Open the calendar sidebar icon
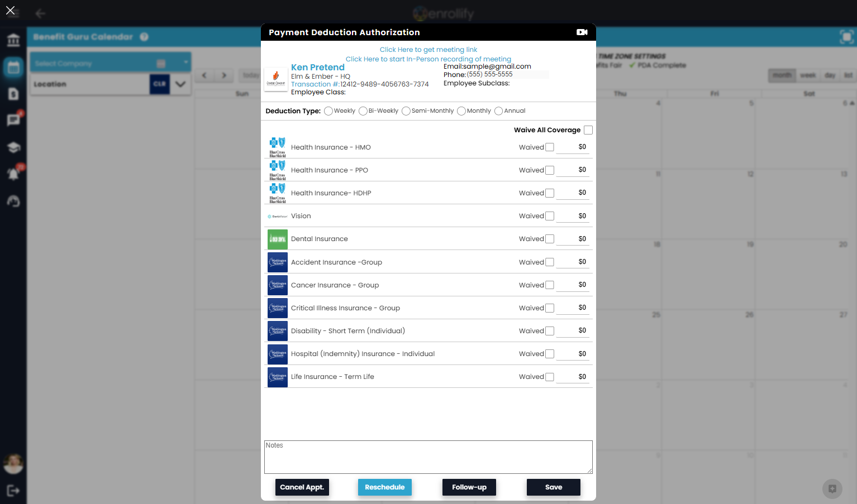The image size is (857, 504). 13,68
